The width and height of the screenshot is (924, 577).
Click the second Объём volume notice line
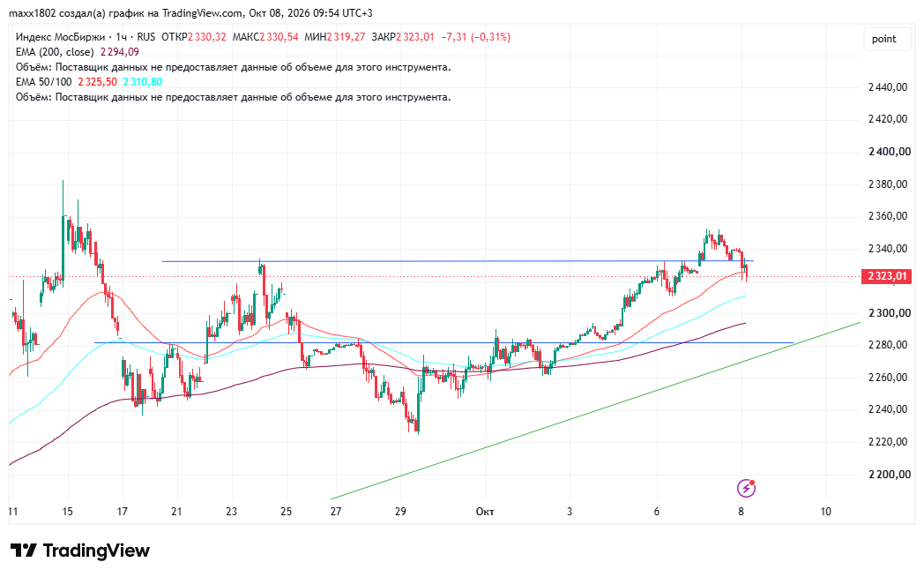234,97
